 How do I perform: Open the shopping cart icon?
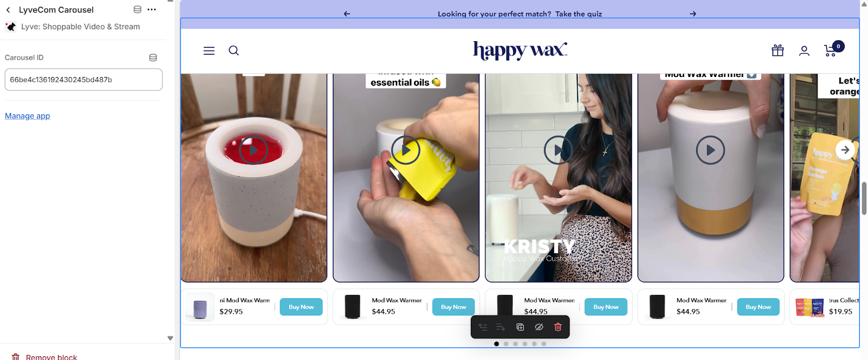tap(831, 50)
